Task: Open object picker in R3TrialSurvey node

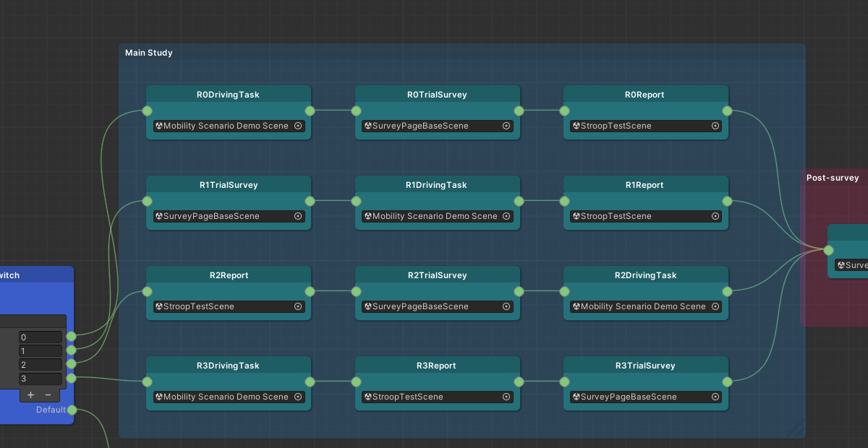Action: click(715, 397)
